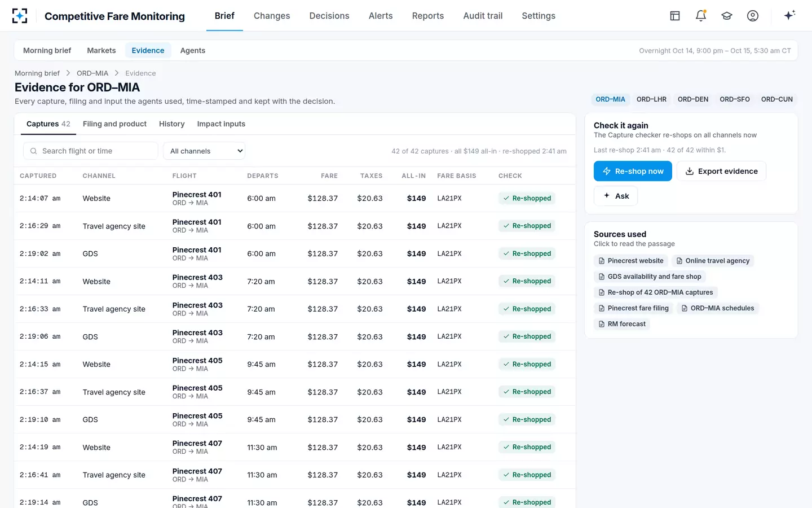Open the Audit trail tab
Screen dimensions: 812x508
click(x=483, y=16)
